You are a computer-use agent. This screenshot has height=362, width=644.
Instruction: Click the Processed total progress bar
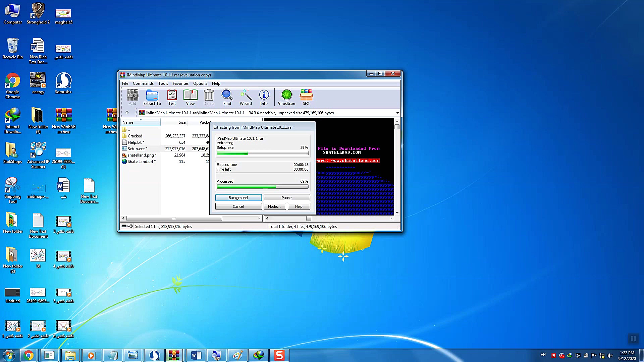click(x=263, y=187)
